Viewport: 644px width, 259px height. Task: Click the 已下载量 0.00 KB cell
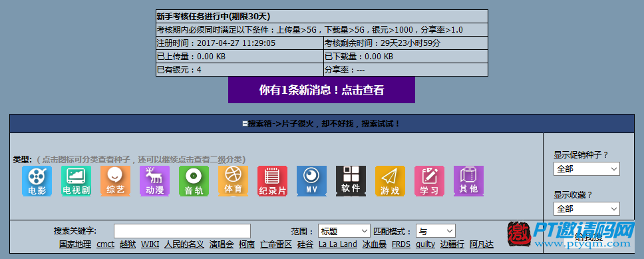point(406,57)
